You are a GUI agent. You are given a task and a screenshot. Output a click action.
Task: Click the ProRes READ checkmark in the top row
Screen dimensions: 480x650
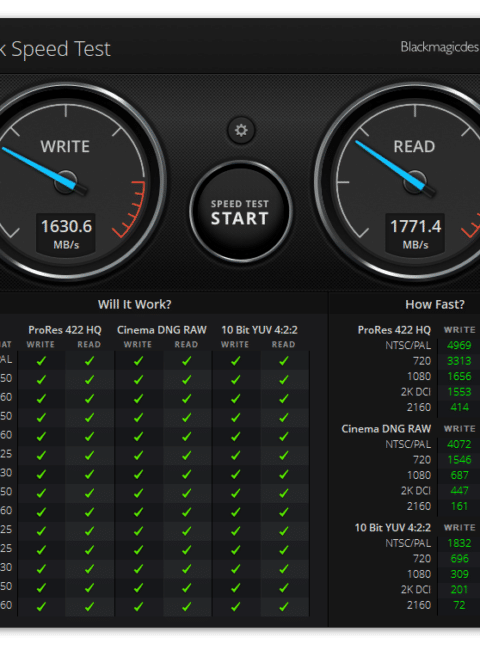(x=89, y=361)
